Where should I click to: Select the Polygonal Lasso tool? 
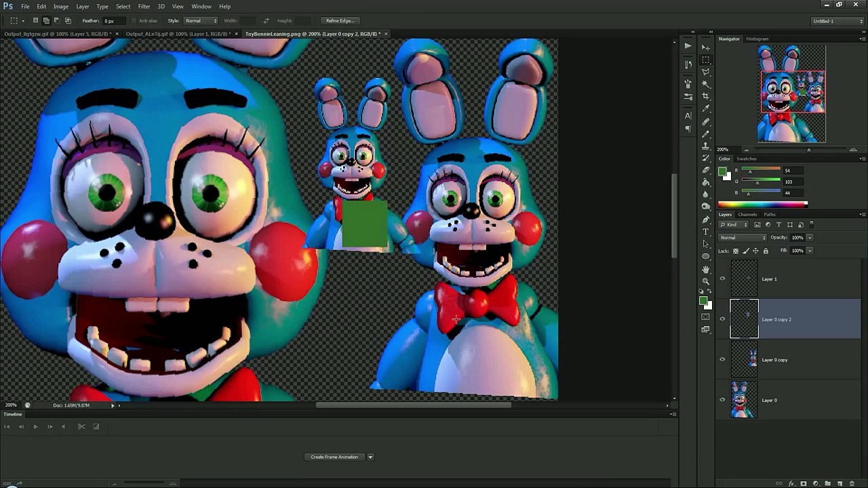(x=706, y=72)
